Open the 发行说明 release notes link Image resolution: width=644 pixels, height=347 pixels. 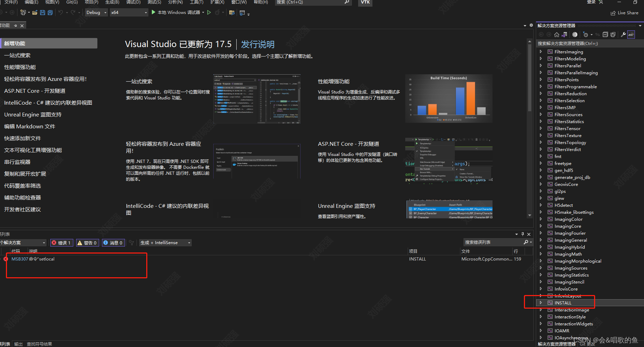click(258, 44)
